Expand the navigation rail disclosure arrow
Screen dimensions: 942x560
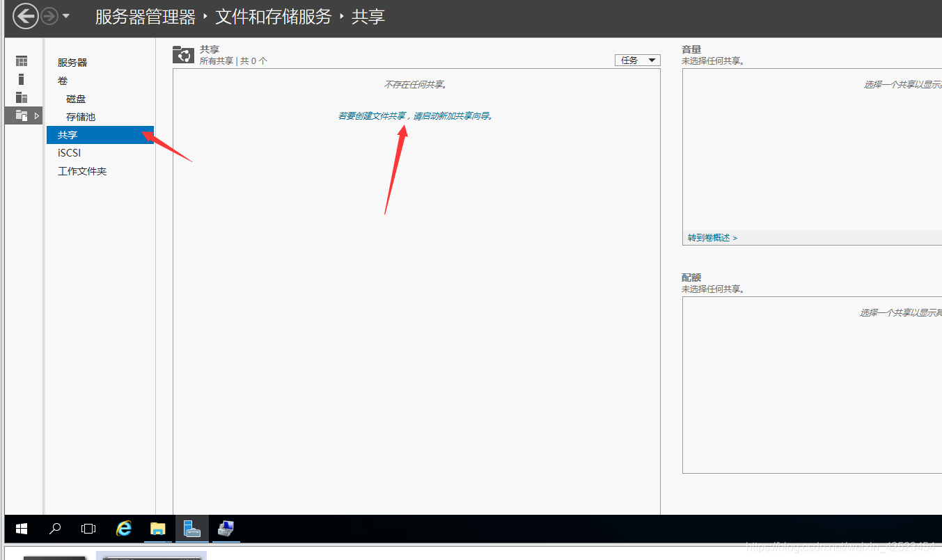coord(37,115)
